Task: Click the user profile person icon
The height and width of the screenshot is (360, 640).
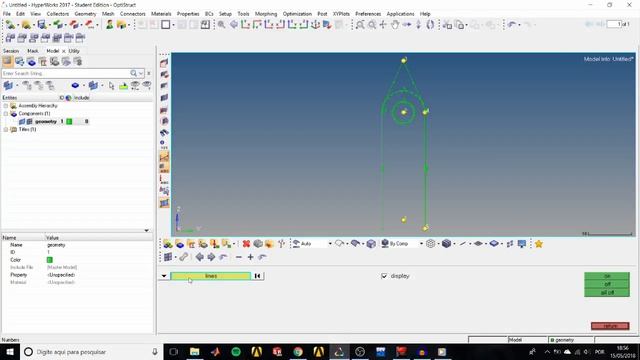Action: (109, 25)
